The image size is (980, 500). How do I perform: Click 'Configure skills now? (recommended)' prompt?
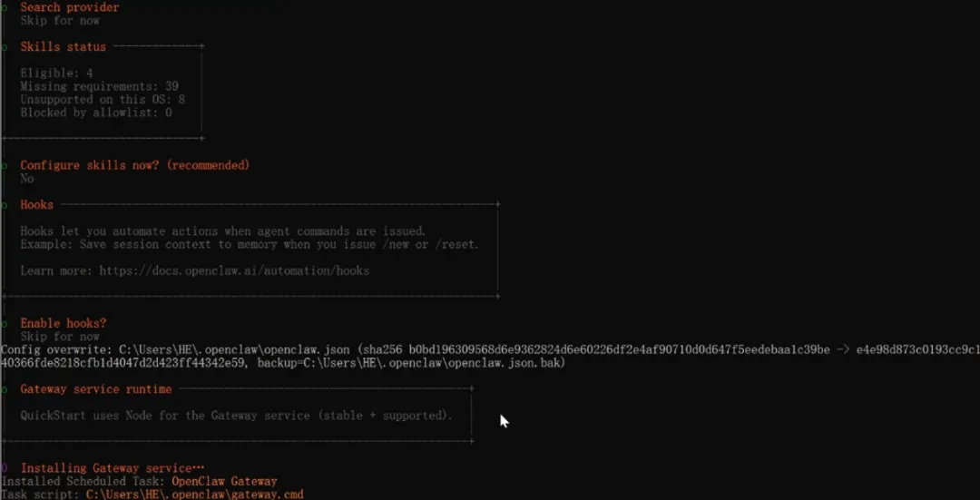[x=135, y=165]
